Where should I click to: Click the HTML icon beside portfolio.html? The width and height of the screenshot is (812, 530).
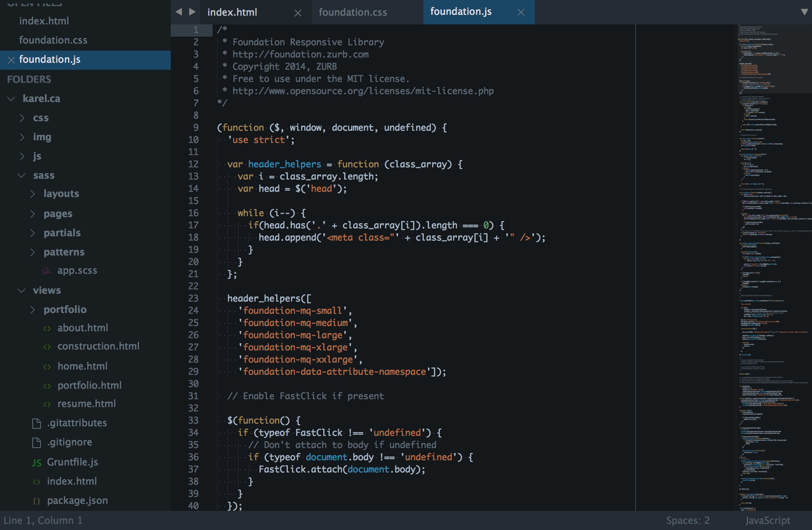47,386
